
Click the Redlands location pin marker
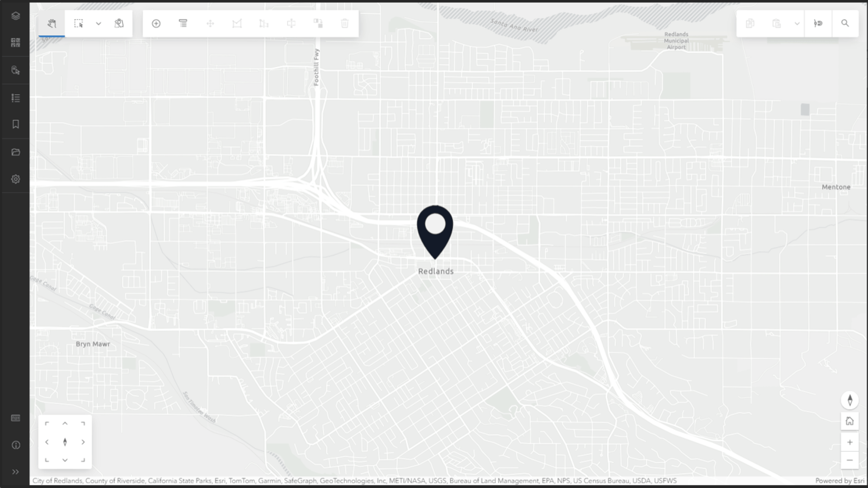point(435,232)
